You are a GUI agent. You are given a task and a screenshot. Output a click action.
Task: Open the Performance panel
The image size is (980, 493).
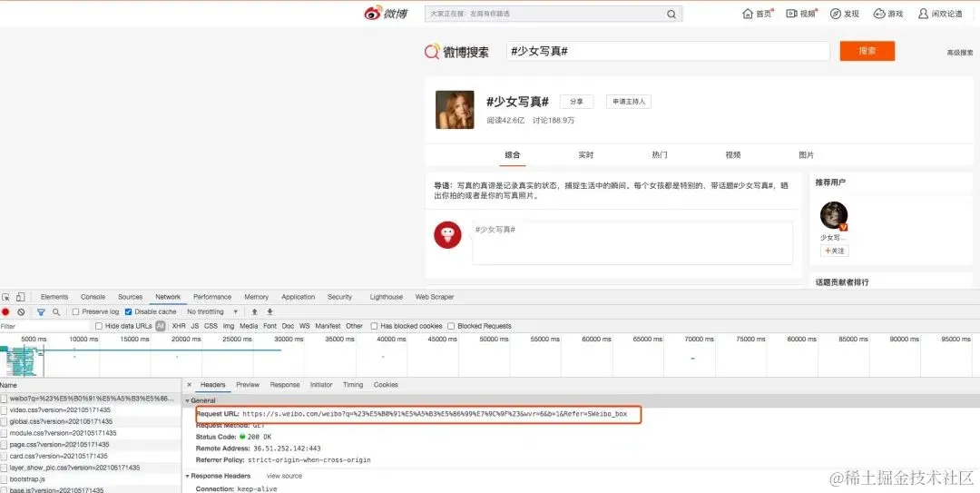211,297
